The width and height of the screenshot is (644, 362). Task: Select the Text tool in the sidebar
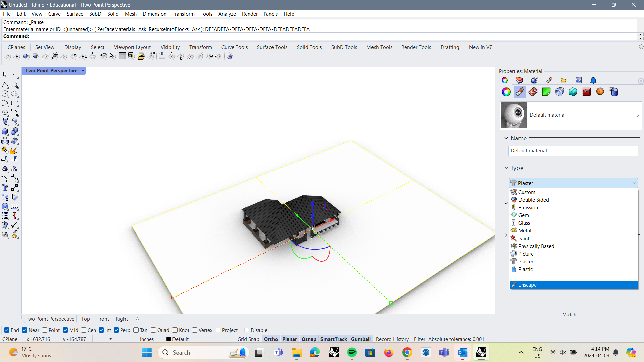(x=5, y=188)
